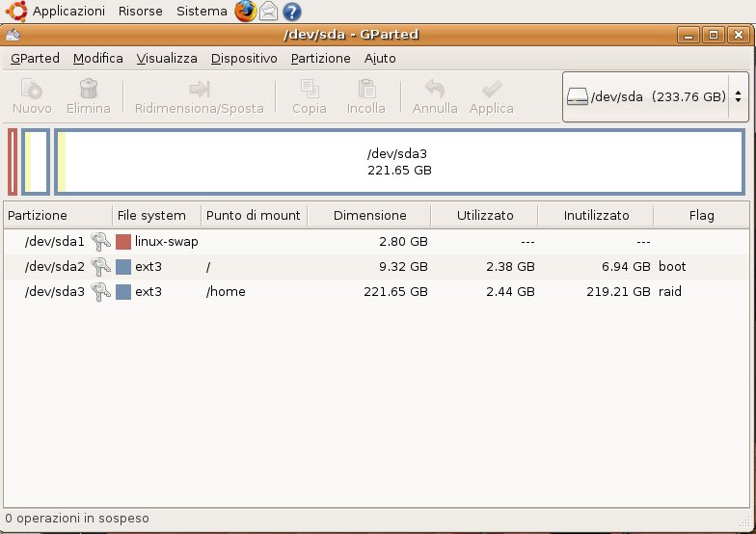Click the 2.38 GB used cell
Image resolution: width=756 pixels, height=534 pixels.
510,266
